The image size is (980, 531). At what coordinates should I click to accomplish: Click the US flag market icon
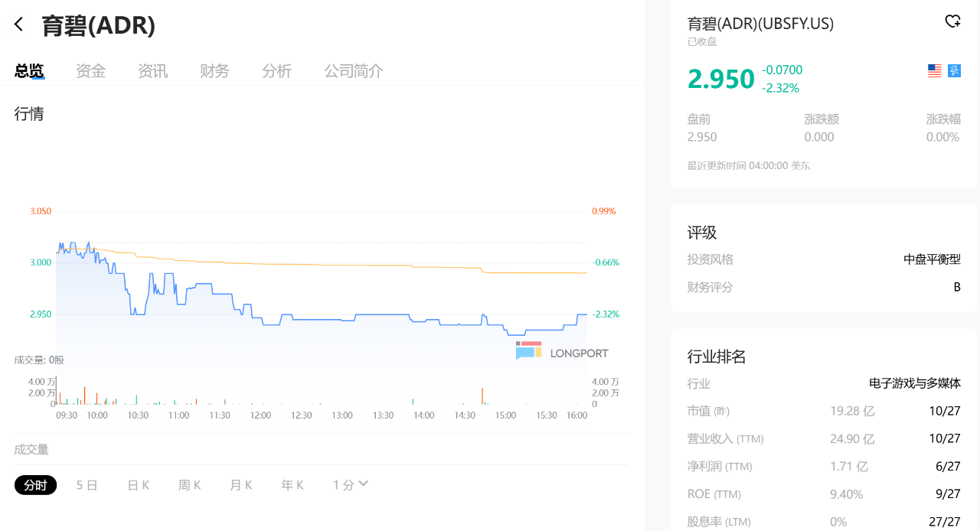click(x=934, y=70)
